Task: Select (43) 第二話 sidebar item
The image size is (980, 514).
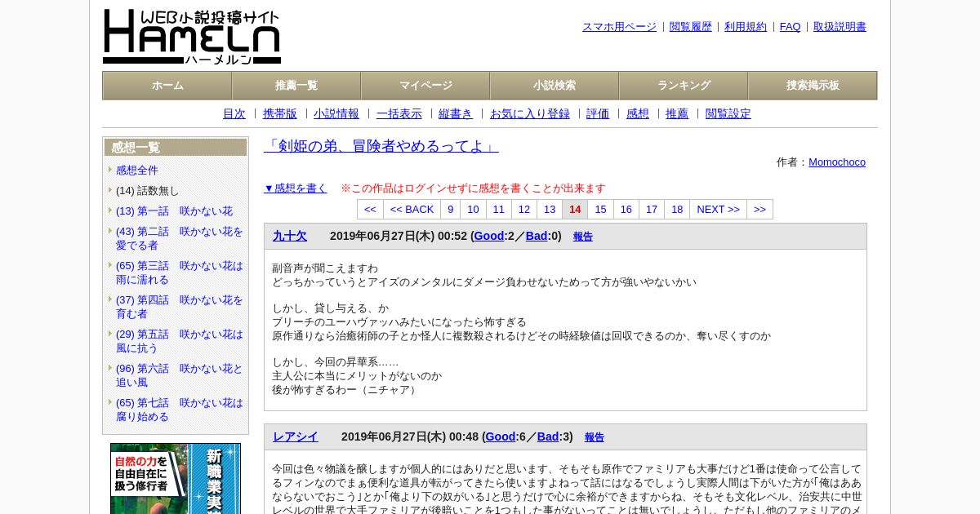Action: [180, 238]
